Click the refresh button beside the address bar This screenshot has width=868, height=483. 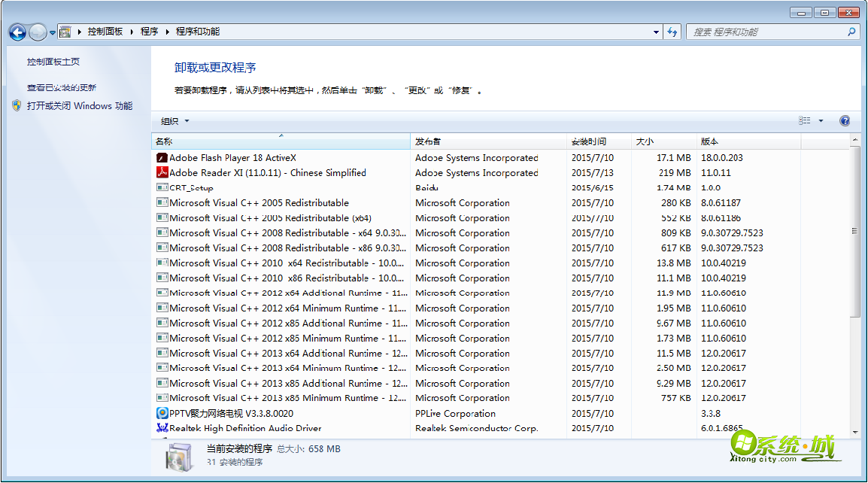[x=672, y=32]
